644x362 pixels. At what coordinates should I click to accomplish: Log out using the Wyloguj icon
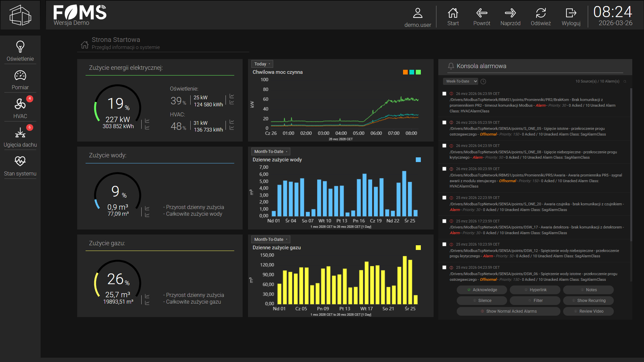click(x=571, y=17)
